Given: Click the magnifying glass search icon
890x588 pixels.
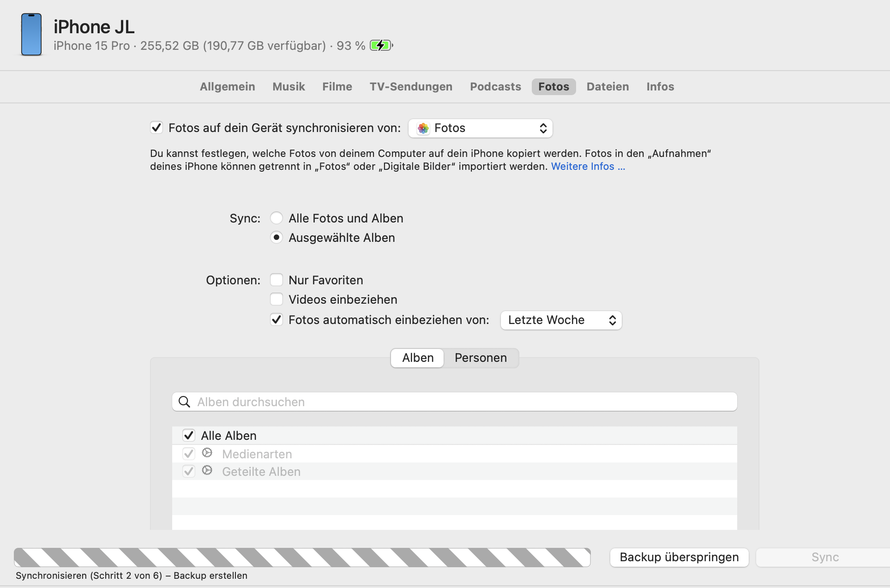Looking at the screenshot, I should 184,402.
